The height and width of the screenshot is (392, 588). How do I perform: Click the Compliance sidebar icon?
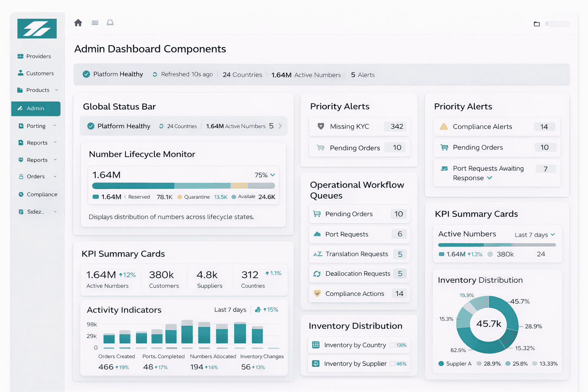tap(21, 194)
